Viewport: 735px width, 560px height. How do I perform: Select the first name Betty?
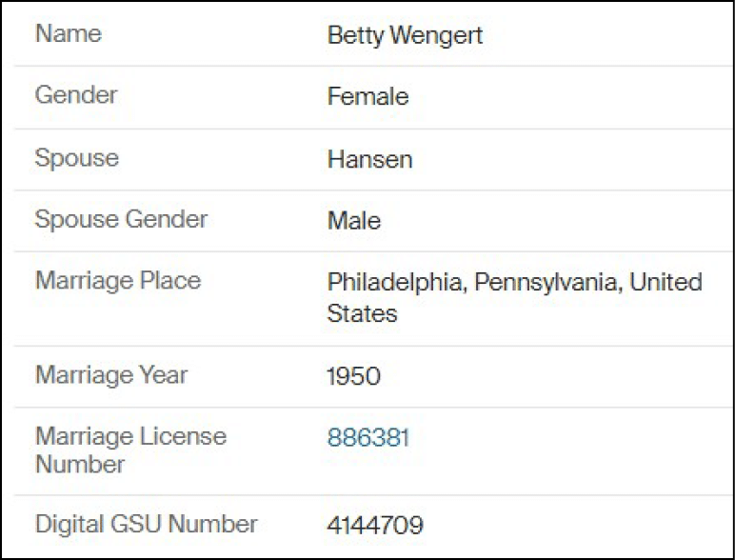point(354,36)
